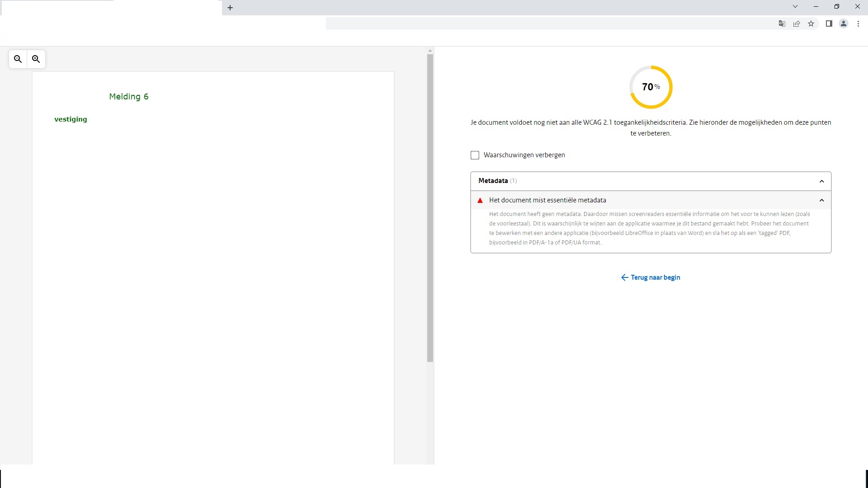Click Terug naar begin link
The width and height of the screenshot is (868, 488).
coord(651,277)
